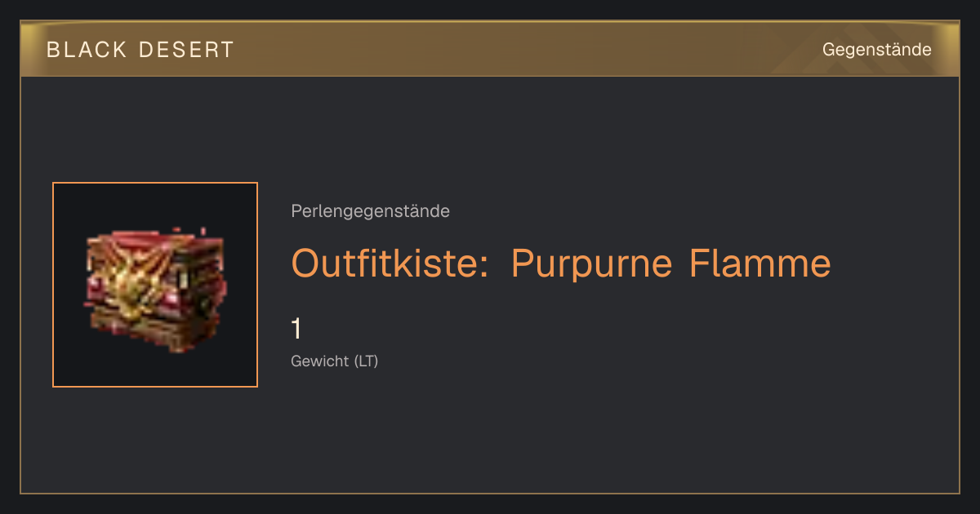Screen dimensions: 980x514
Task: Select the orange-framed item thumbnail box
Action: click(x=155, y=285)
